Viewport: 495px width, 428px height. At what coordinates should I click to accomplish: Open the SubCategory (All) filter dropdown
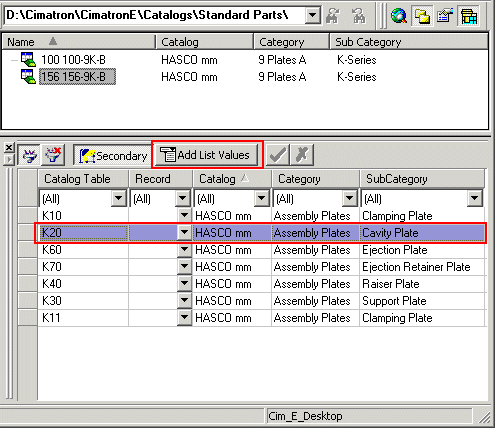[475, 199]
